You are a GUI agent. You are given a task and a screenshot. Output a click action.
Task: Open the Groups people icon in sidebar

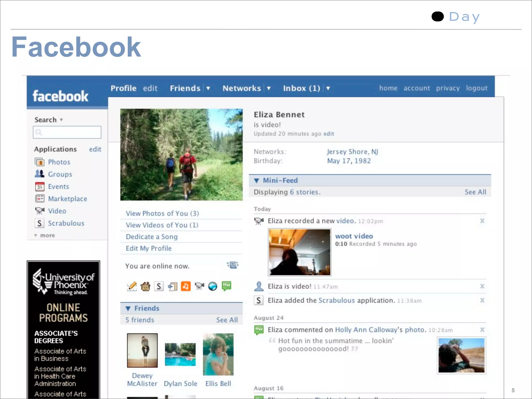point(39,174)
